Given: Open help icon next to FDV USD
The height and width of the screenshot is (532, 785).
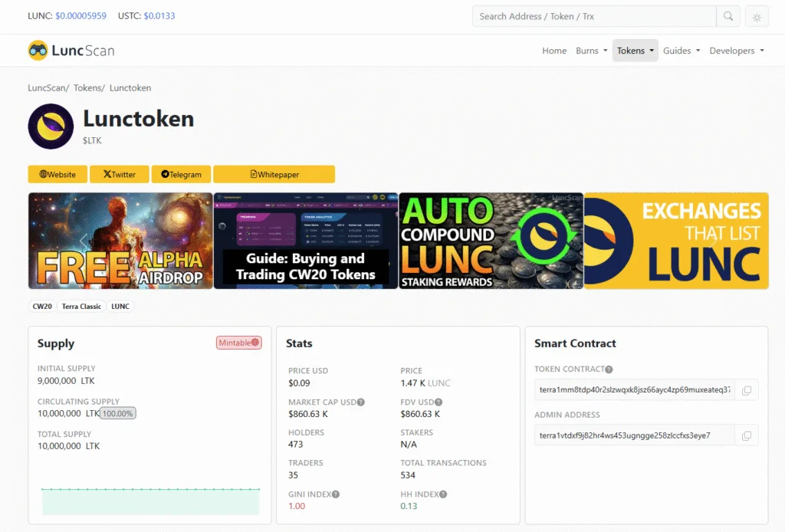Looking at the screenshot, I should click(438, 402).
